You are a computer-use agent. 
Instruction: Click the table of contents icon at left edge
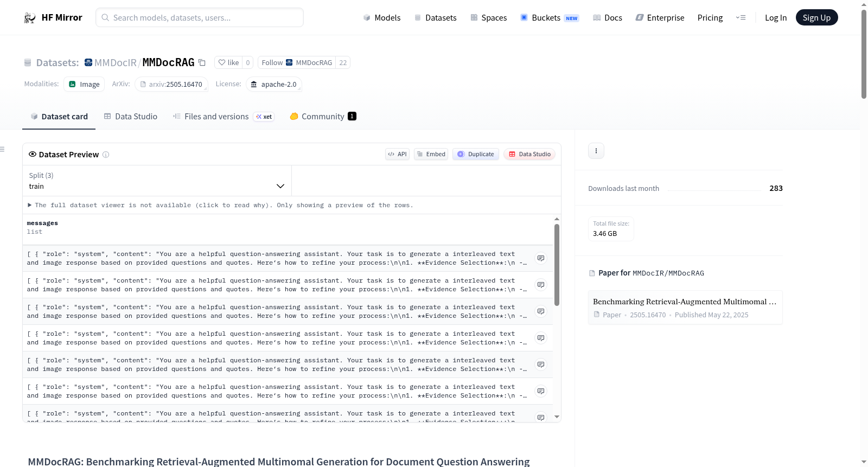point(2,149)
